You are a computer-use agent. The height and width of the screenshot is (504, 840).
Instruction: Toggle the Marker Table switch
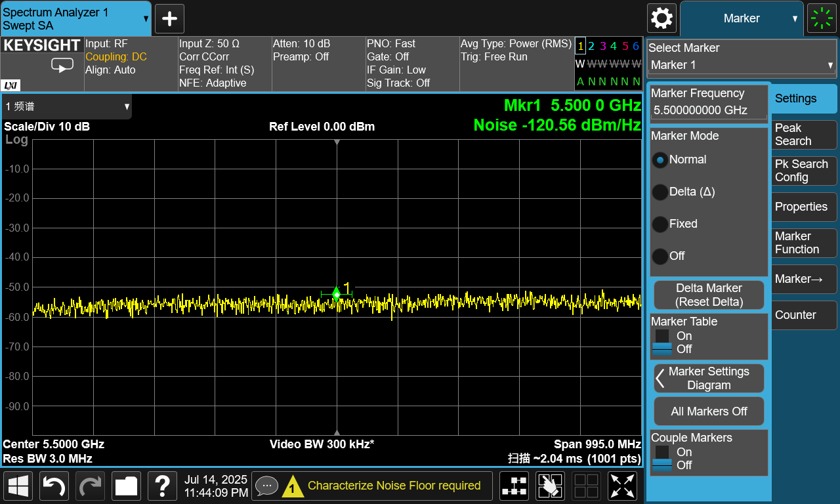pos(662,343)
